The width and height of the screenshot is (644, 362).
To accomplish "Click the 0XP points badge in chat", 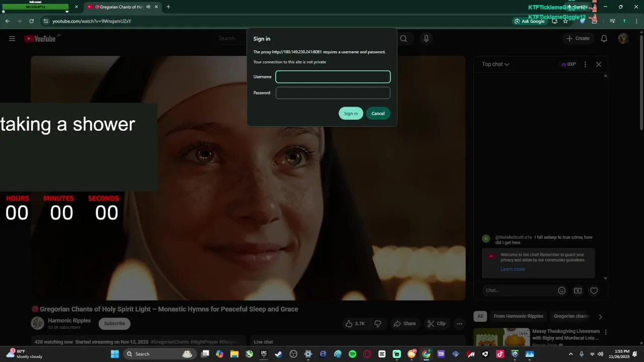I will pyautogui.click(x=569, y=64).
